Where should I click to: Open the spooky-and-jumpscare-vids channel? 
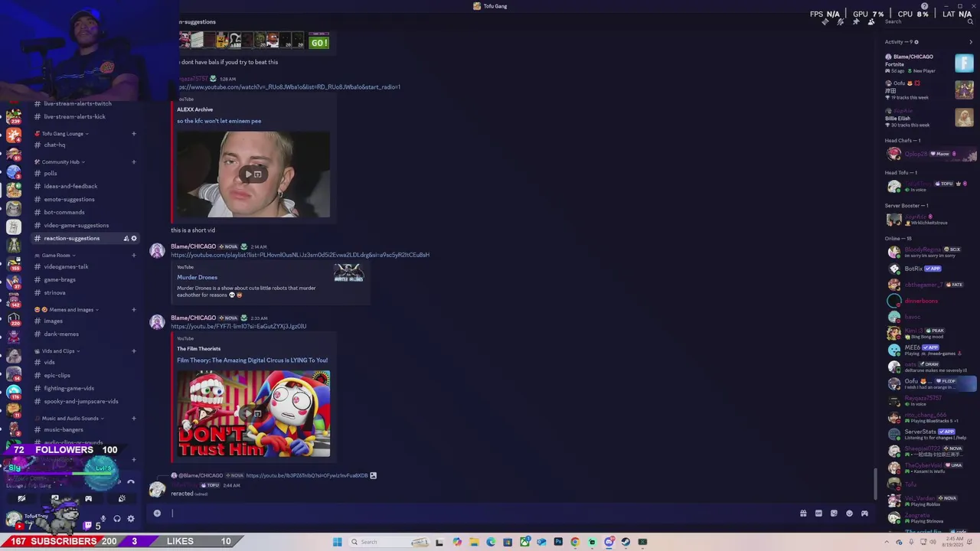[x=81, y=401]
